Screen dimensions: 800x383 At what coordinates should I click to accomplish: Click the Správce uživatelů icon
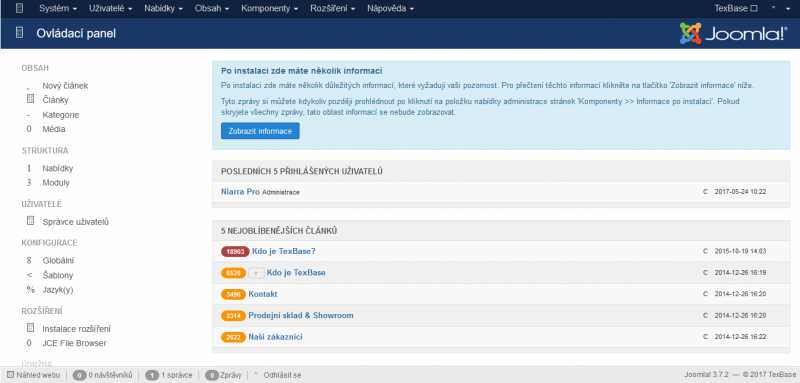(30, 221)
